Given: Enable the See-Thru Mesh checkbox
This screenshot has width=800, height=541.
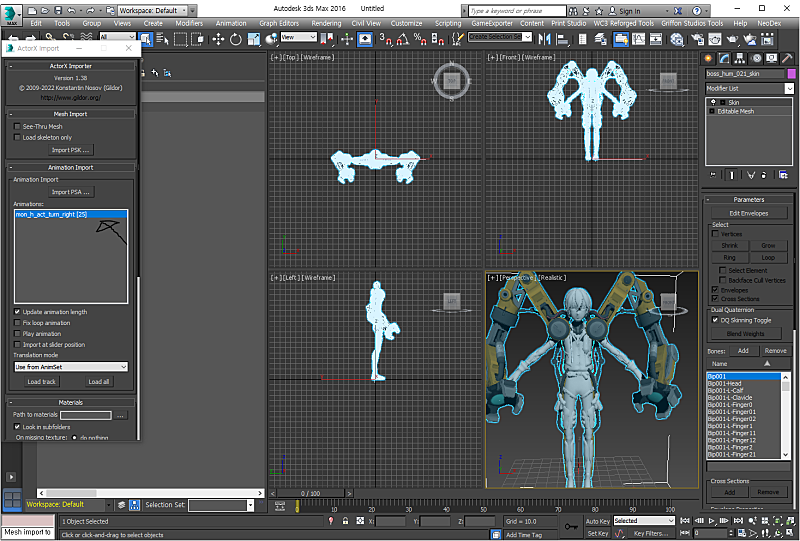Looking at the screenshot, I should pyautogui.click(x=17, y=127).
